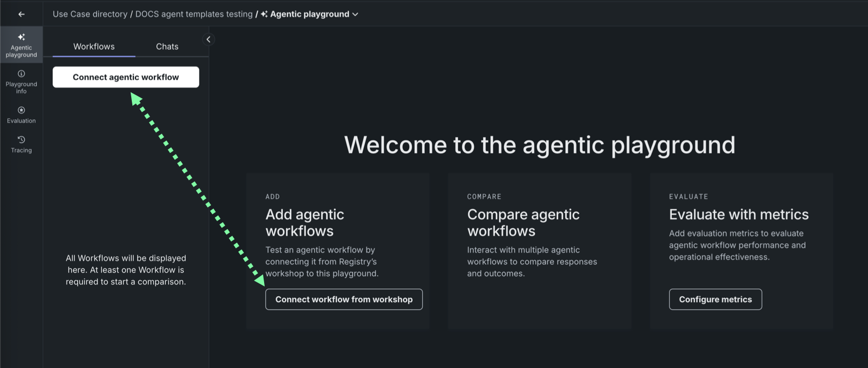Image resolution: width=868 pixels, height=368 pixels.
Task: Switch to the Chats tab
Action: click(x=167, y=47)
